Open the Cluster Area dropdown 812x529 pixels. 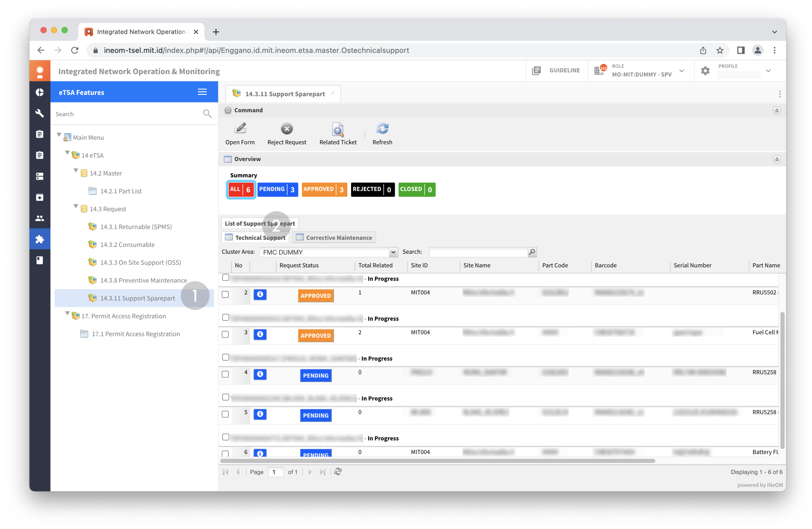[393, 252]
